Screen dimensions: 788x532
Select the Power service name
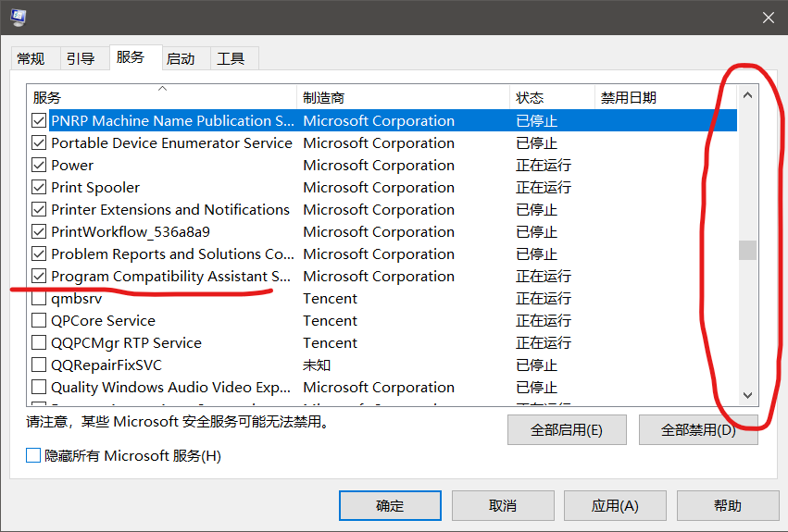(72, 166)
